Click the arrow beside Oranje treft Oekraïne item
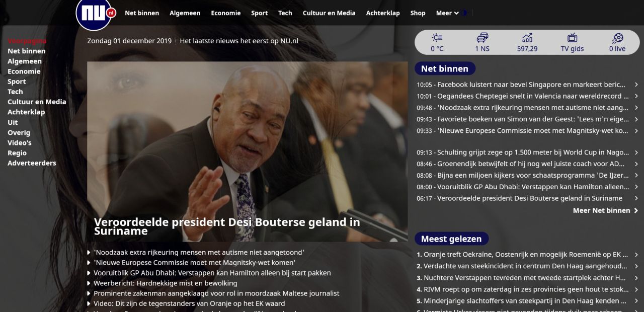This screenshot has width=644, height=312. tap(636, 255)
